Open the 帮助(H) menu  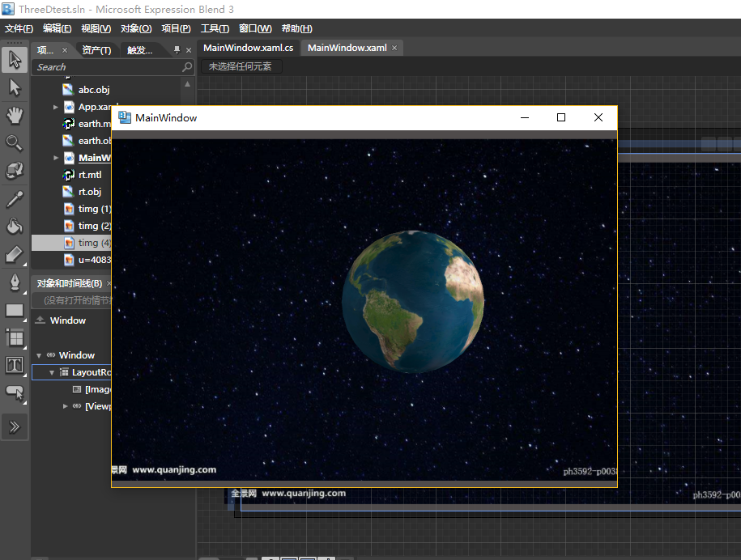point(296,28)
